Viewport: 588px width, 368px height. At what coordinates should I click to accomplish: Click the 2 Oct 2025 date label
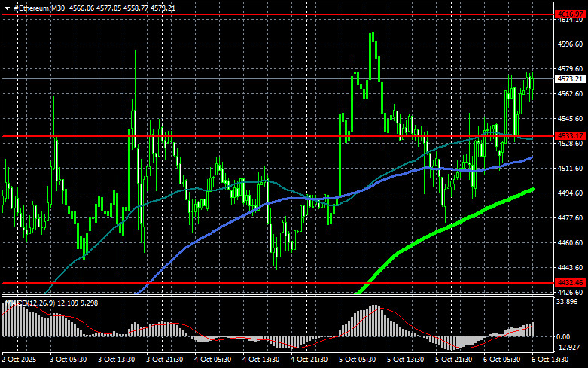coord(20,361)
